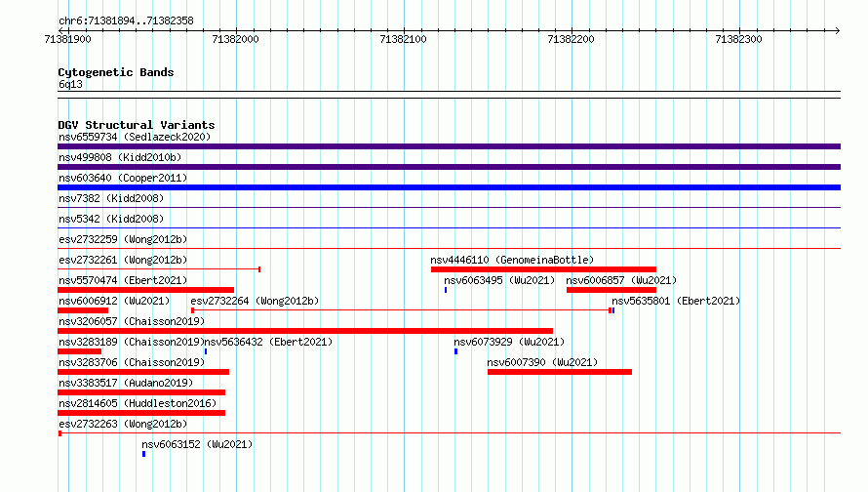The height and width of the screenshot is (492, 868).
Task: Click the short red bar under nsv6006912
Action: pos(83,310)
